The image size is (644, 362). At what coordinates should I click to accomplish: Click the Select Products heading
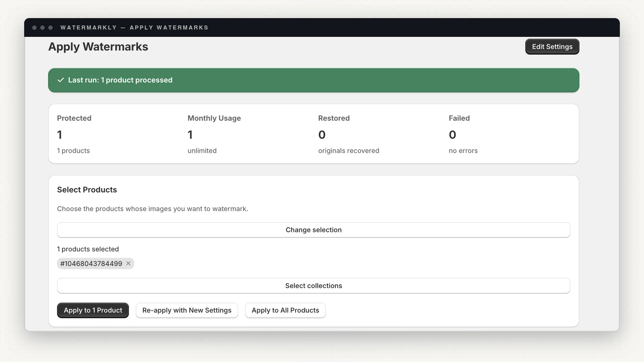87,190
